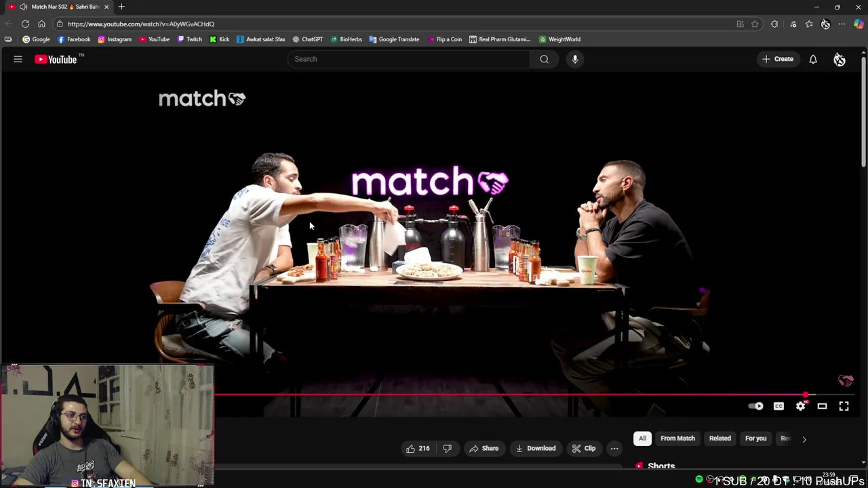Open browser Settings and more menu

tap(842, 24)
